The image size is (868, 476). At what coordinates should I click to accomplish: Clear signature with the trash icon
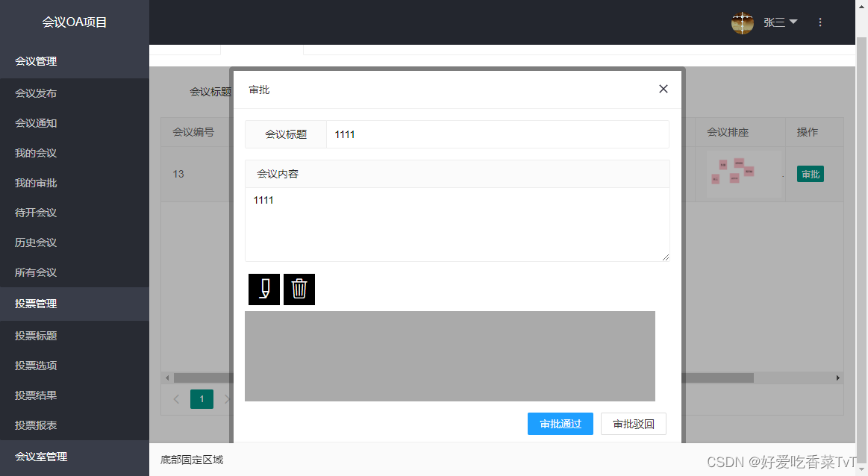coord(299,289)
